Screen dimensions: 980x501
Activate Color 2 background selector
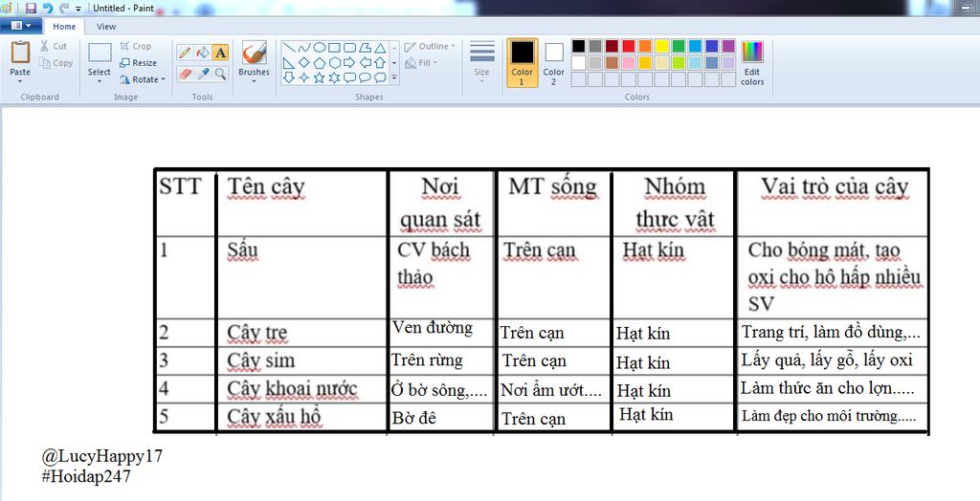(554, 62)
